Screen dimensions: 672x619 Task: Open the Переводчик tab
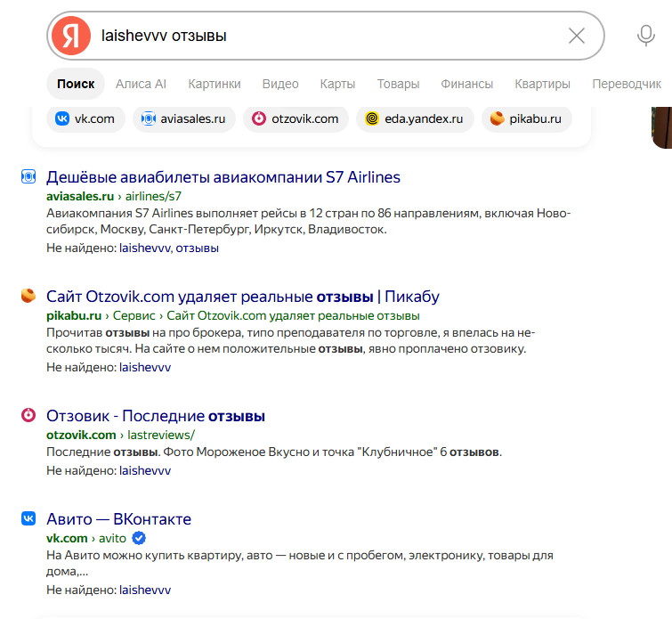[x=627, y=84]
